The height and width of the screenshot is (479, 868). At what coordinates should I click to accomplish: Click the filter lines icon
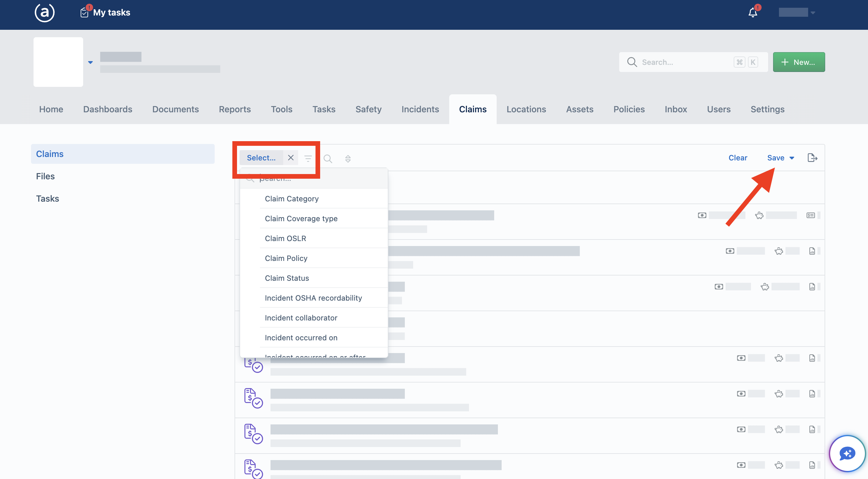(308, 158)
